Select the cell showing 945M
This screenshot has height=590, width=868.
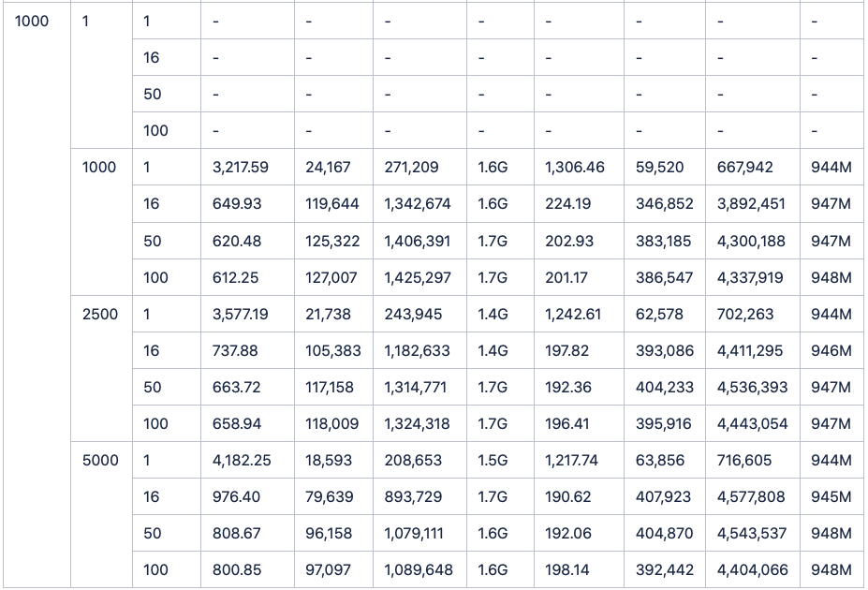coord(831,497)
